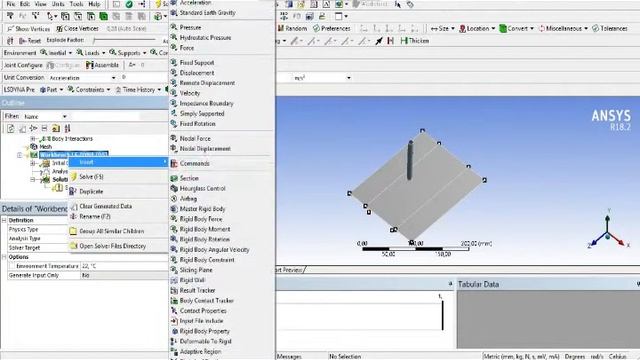
Task: Click the Group All Similar Children icon
Action: coord(73,231)
